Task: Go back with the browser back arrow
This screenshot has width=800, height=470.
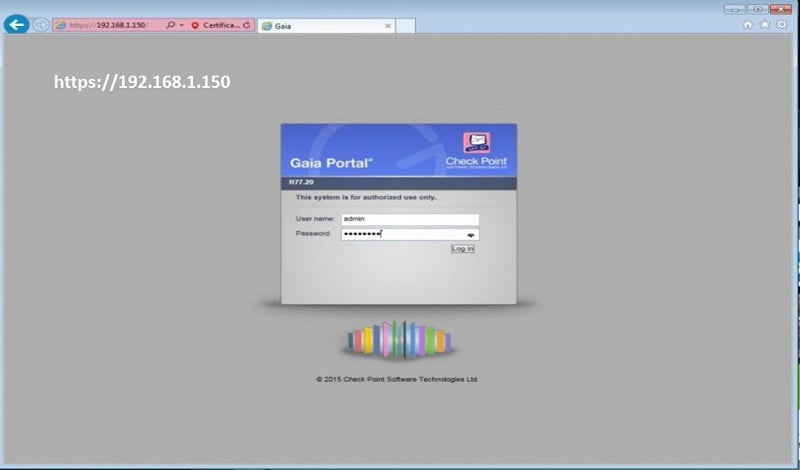Action: pyautogui.click(x=16, y=24)
